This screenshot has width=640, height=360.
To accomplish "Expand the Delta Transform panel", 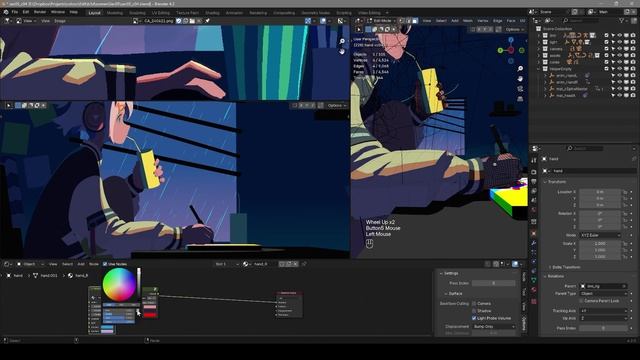I will pos(565,267).
